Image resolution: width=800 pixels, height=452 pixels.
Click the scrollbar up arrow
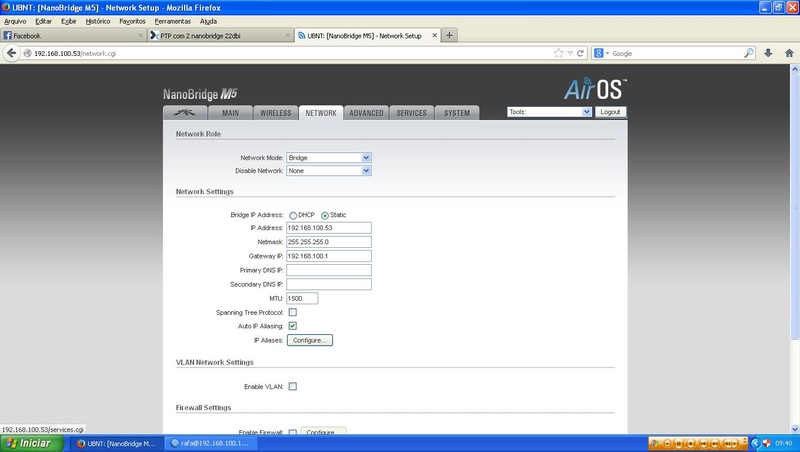pyautogui.click(x=794, y=69)
